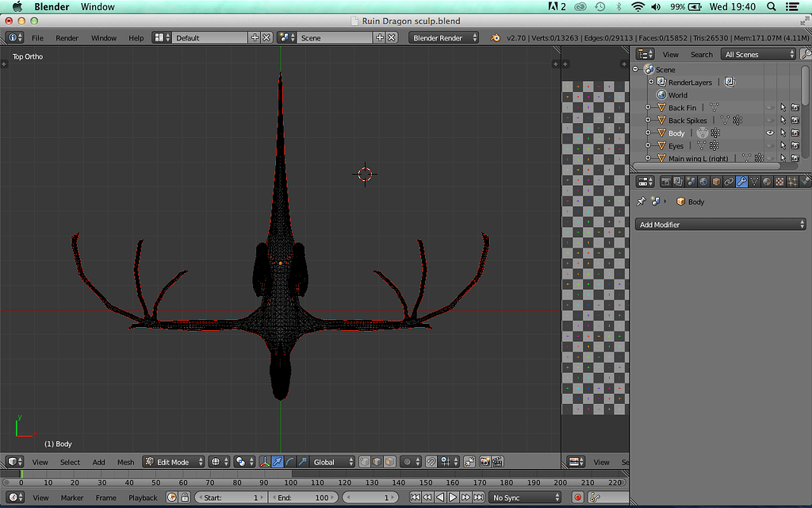The width and height of the screenshot is (812, 508).
Task: Open the No Sync dropdown
Action: [525, 498]
